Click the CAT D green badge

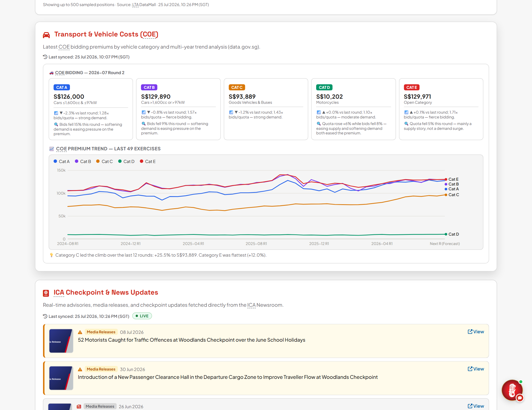pos(324,88)
